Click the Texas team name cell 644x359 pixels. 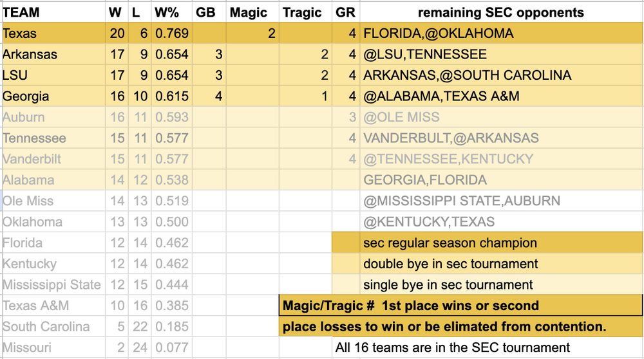pyautogui.click(x=19, y=33)
